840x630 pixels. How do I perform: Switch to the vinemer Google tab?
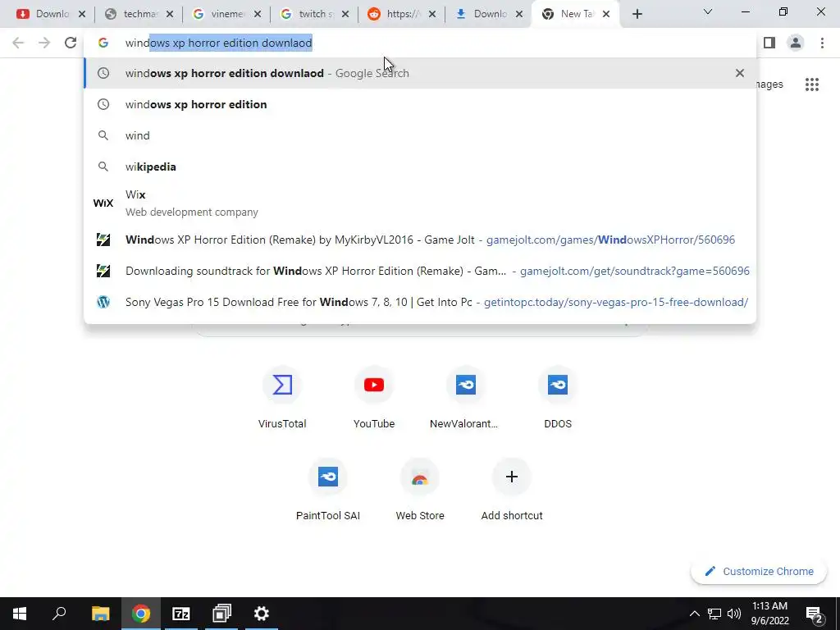[226, 14]
